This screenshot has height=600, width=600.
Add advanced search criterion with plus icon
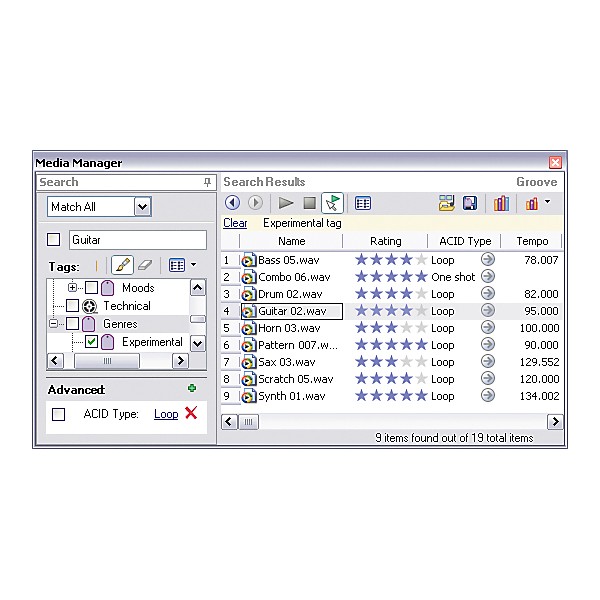coord(192,388)
